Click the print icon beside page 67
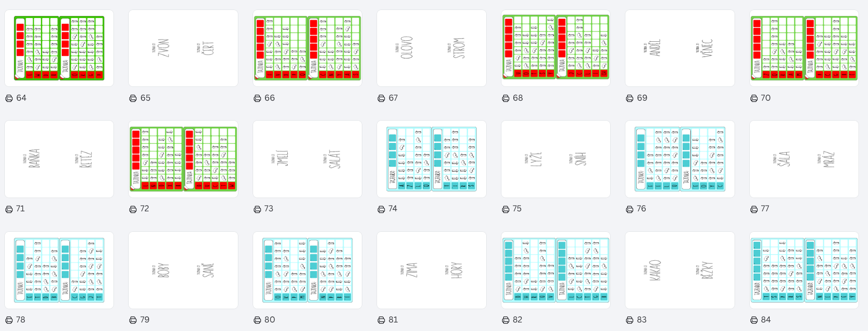 381,98
